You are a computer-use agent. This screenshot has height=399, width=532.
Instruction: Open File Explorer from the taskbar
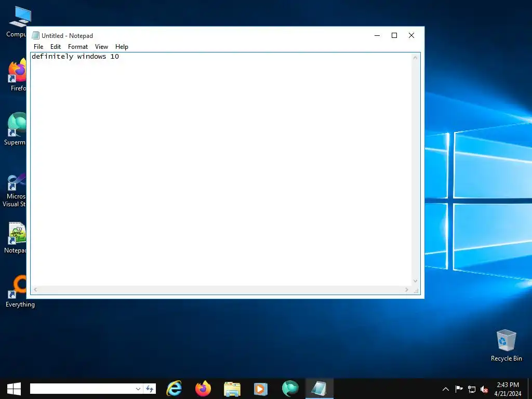click(x=232, y=389)
